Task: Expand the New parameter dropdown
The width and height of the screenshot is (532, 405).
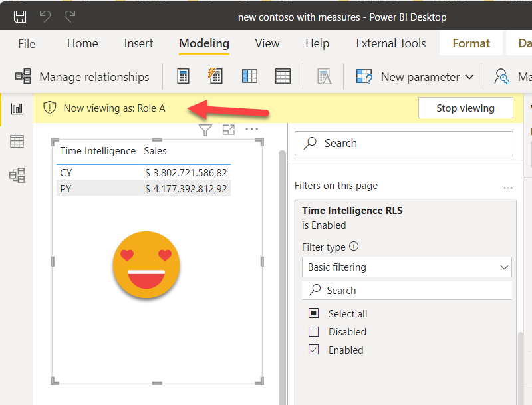Action: [469, 77]
